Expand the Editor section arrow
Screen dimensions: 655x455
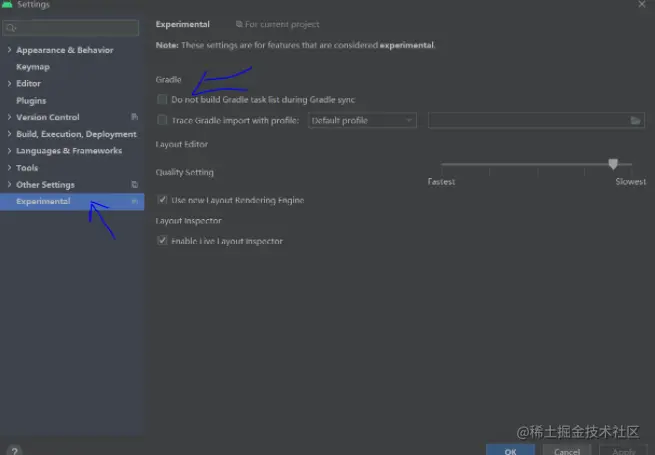click(x=9, y=84)
